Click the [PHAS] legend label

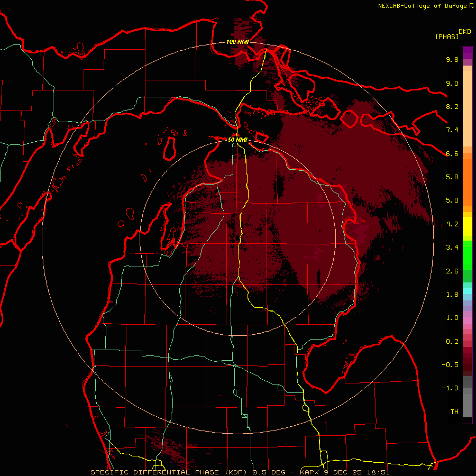click(447, 36)
